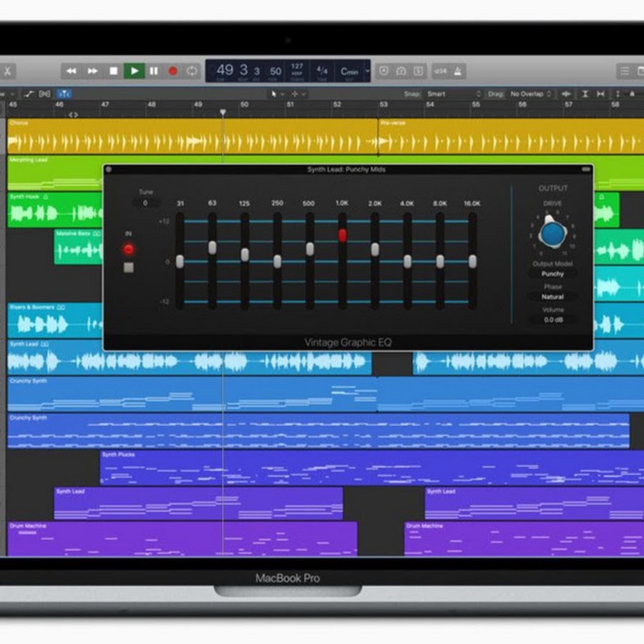
Task: Pause playback with the Pause button
Action: (x=154, y=71)
